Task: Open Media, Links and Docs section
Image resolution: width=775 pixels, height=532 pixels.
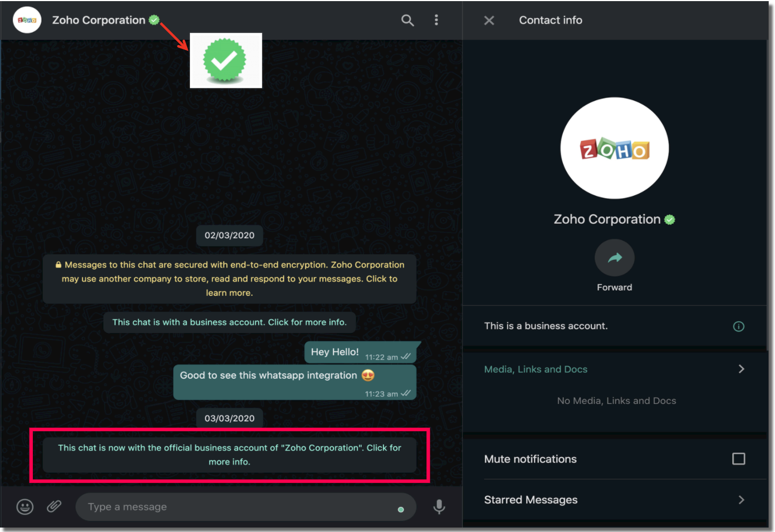Action: point(614,370)
